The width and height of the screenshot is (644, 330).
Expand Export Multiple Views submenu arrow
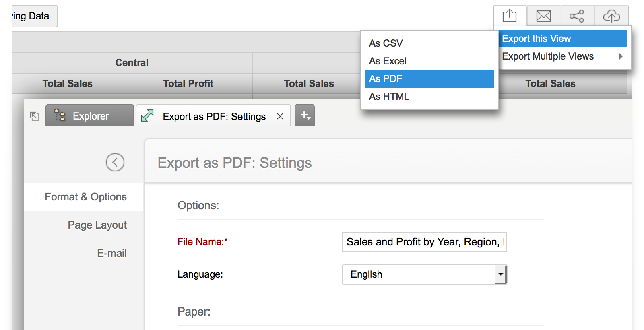(x=621, y=56)
